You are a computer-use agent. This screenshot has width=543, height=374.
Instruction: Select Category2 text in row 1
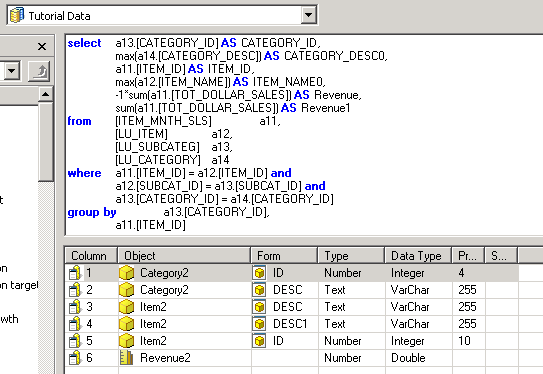[x=164, y=273]
